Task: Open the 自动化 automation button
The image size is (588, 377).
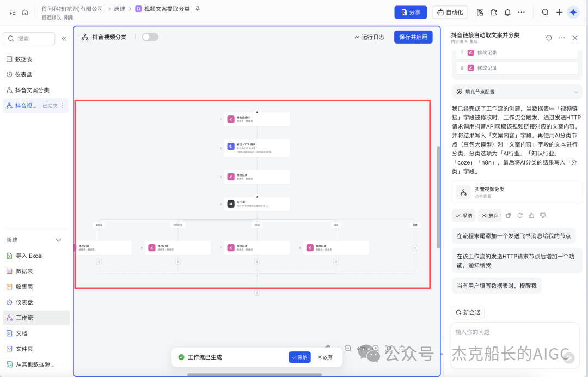Action: [450, 13]
